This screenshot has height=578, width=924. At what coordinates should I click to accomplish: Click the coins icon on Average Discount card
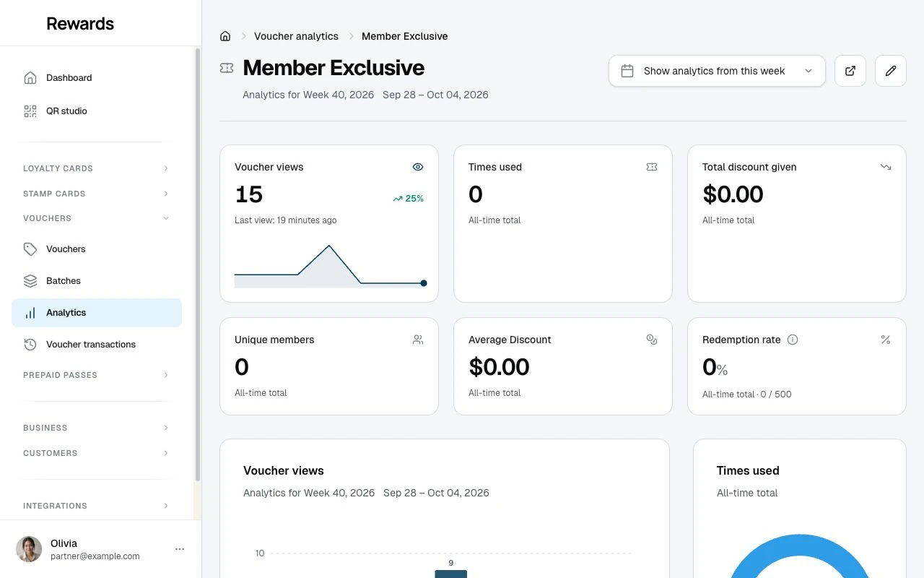[x=652, y=340]
